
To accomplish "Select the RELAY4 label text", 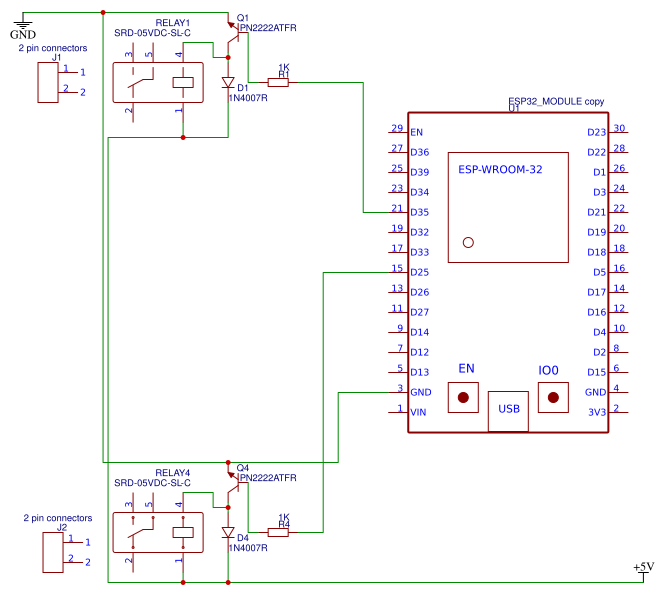I will (x=173, y=473).
